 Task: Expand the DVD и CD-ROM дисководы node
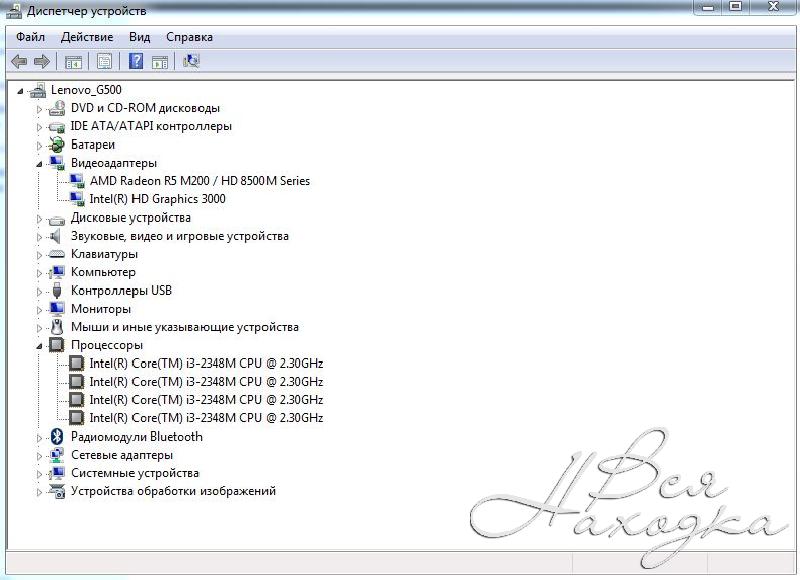[40, 108]
